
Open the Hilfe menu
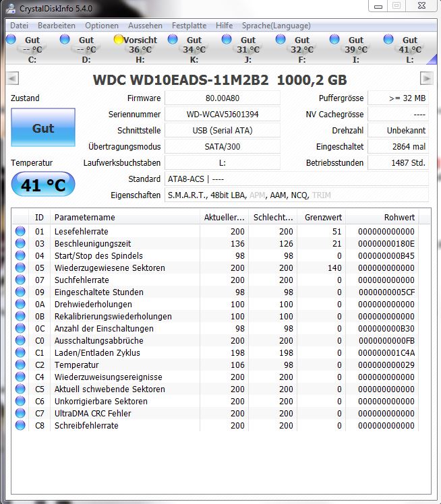[224, 26]
